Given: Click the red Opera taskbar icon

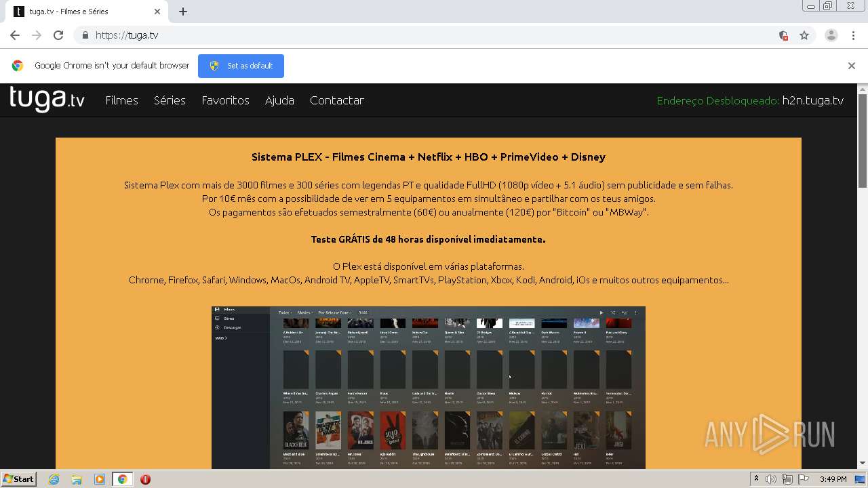Looking at the screenshot, I should (145, 479).
